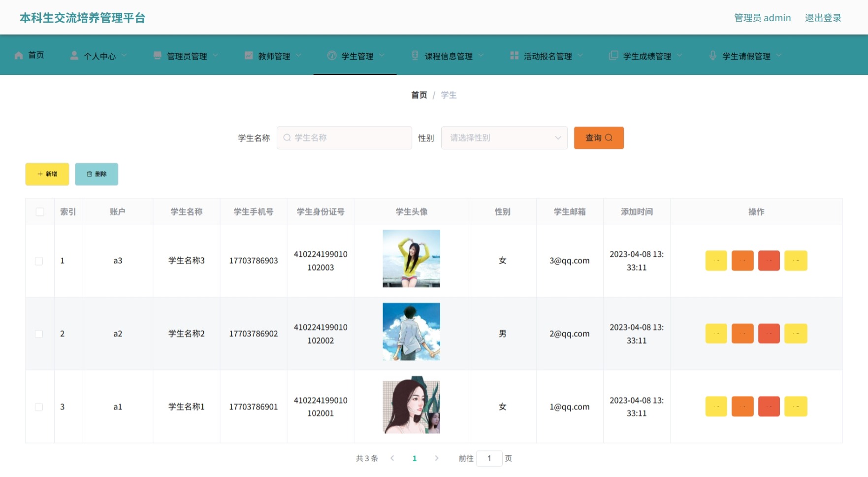Click the 添加时间 column header
Screen dimensions: 868x477
point(637,212)
